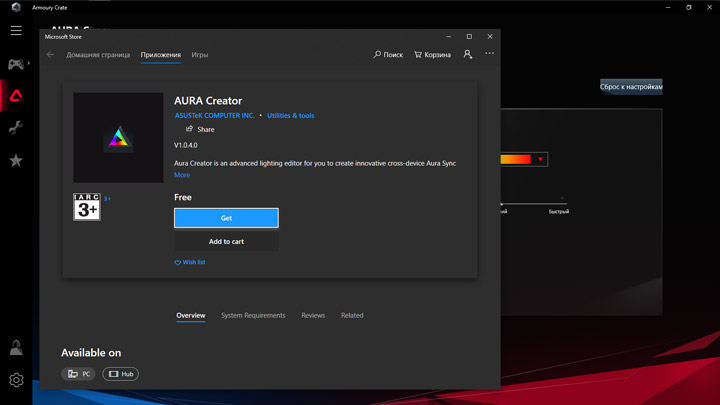Open the user profile icon in Armoury Crate
720x405 pixels.
[x=16, y=347]
